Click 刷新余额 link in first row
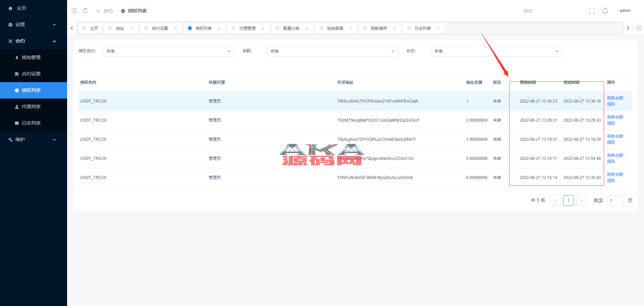This screenshot has height=306, width=644. [615, 98]
